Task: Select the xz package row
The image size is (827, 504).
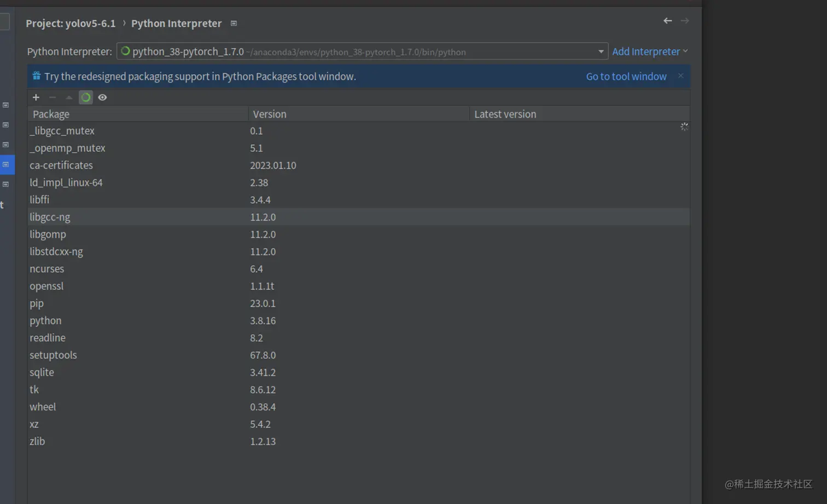Action: coord(359,424)
